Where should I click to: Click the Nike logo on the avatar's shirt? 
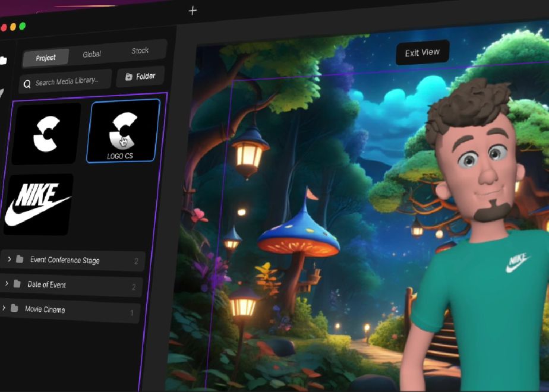518,262
